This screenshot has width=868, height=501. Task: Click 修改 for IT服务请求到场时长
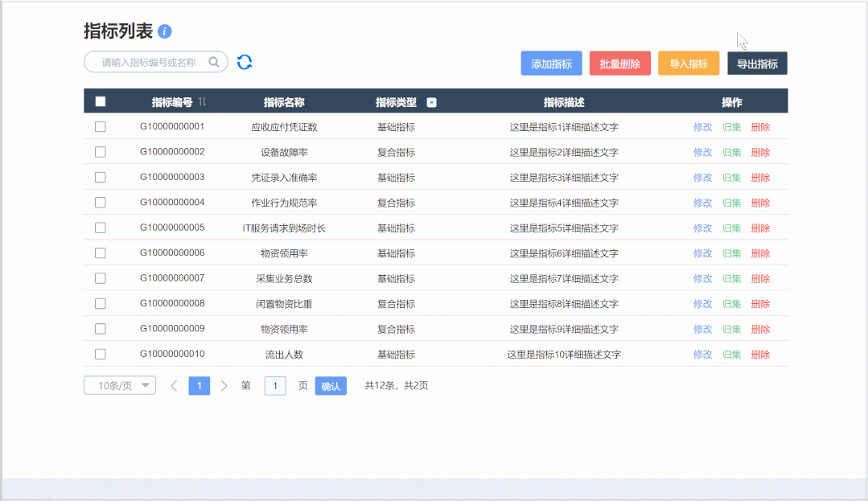click(x=702, y=228)
